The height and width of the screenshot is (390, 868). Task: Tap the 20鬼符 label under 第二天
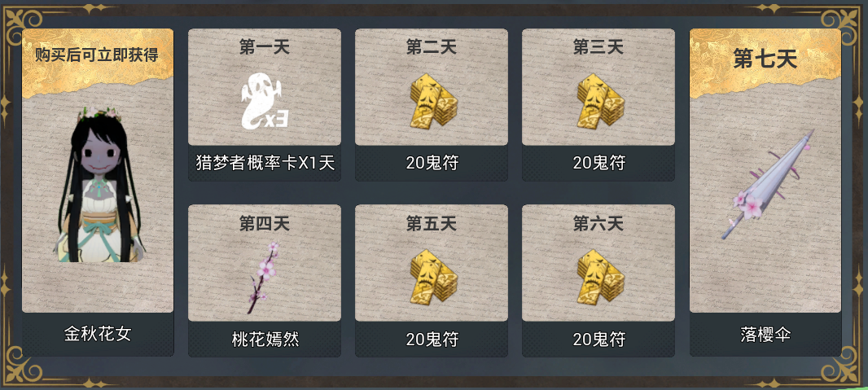click(x=432, y=163)
